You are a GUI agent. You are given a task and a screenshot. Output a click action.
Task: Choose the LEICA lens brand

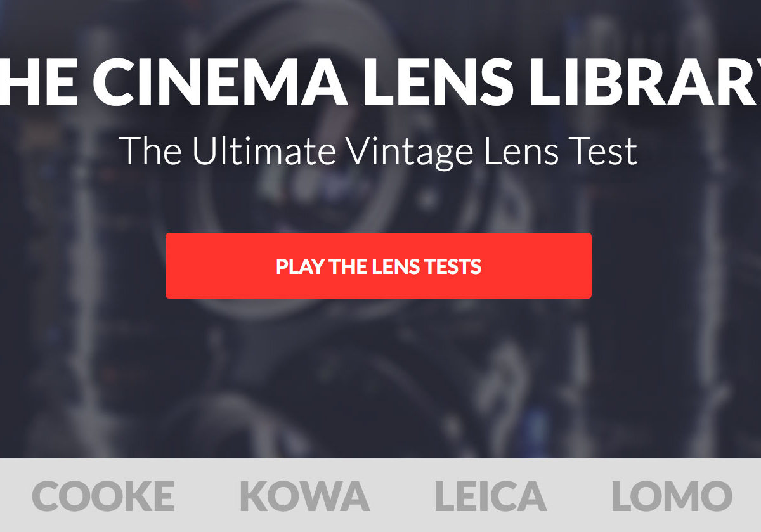tap(490, 496)
